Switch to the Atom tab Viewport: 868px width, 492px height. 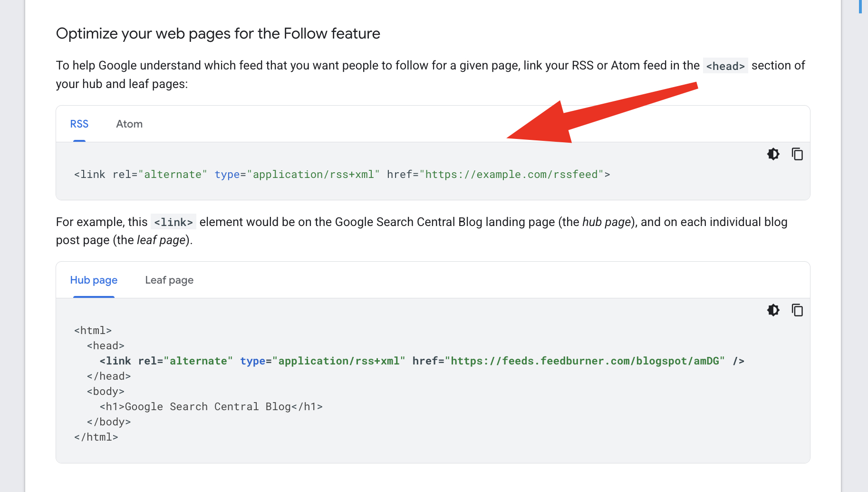(x=129, y=124)
